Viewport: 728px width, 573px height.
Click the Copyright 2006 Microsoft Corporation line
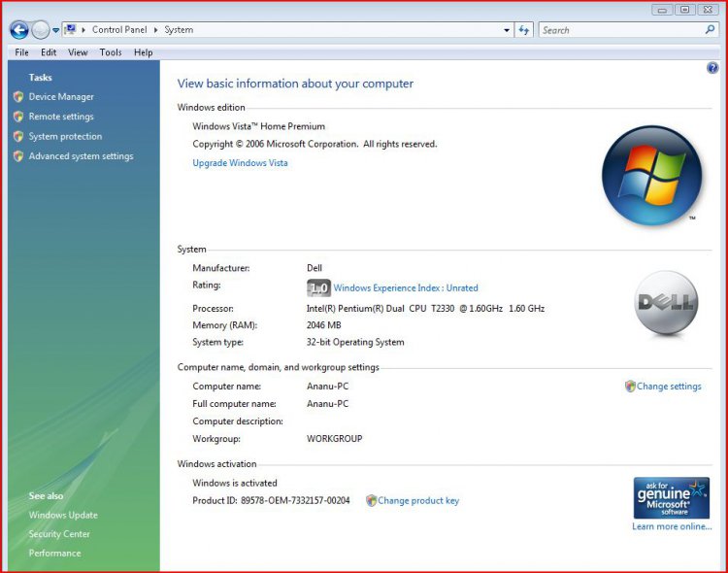(x=314, y=144)
